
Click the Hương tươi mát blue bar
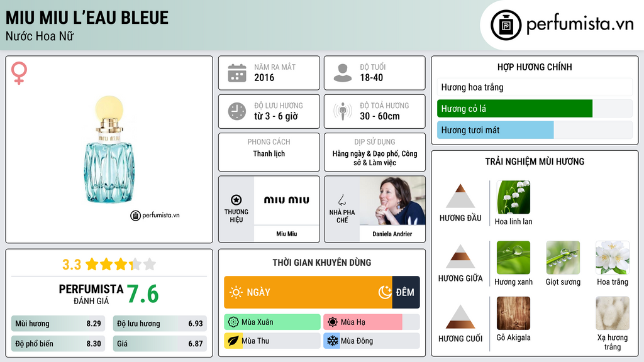[x=496, y=129]
